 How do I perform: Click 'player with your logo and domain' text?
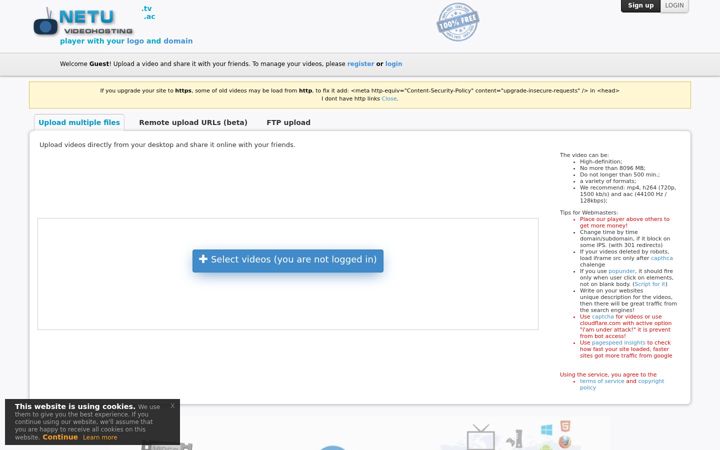pos(126,41)
